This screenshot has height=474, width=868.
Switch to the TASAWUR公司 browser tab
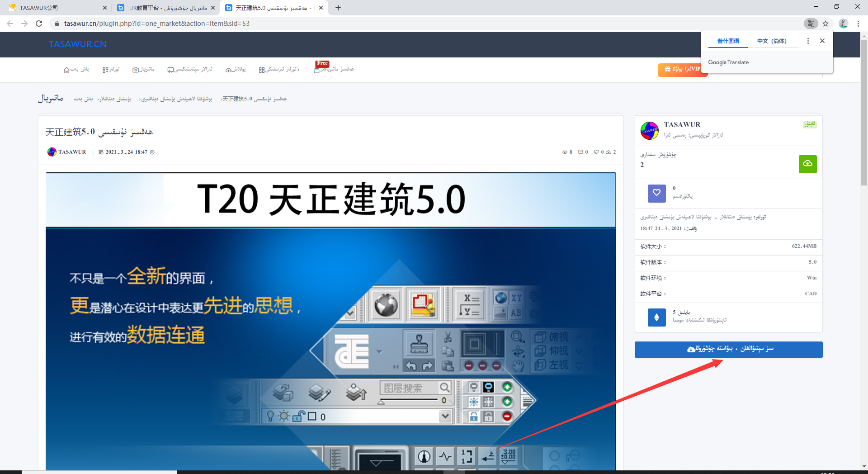click(x=54, y=8)
